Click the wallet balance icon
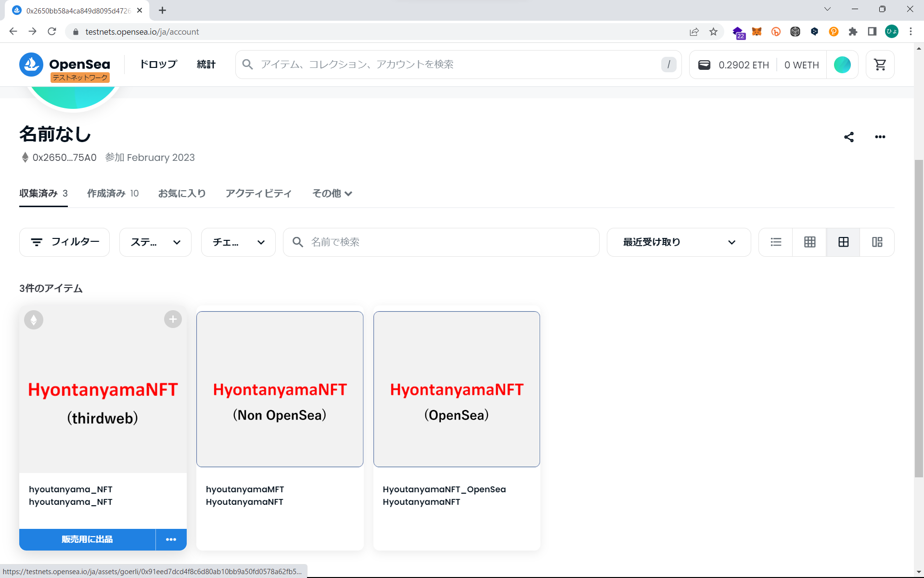This screenshot has height=578, width=924. pos(704,65)
